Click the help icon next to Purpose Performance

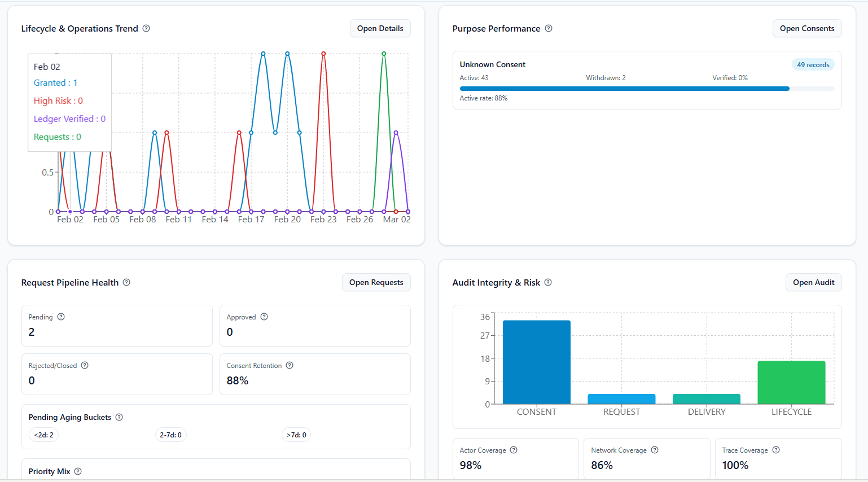click(x=549, y=28)
